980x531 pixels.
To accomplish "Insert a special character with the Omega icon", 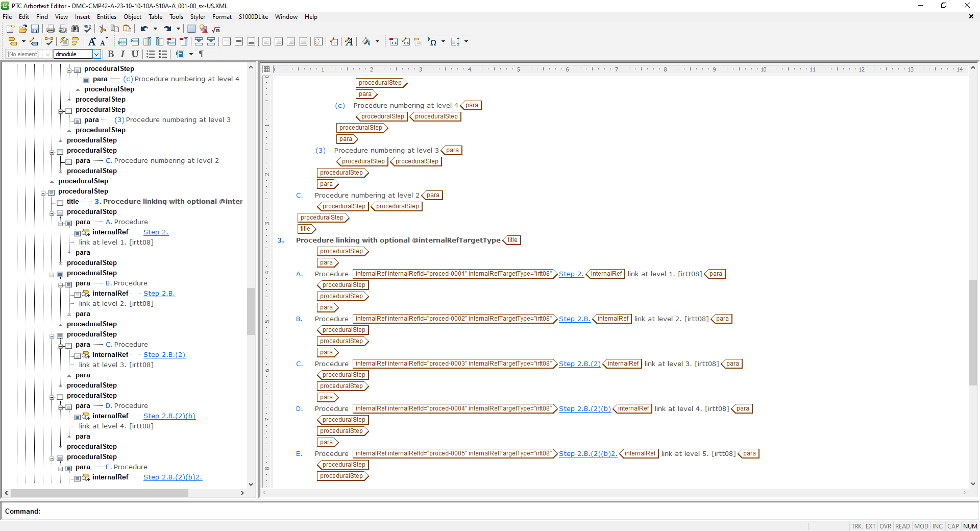I will coord(433,42).
